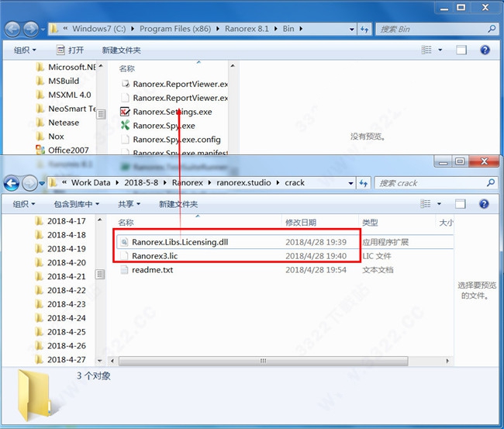Image resolution: width=504 pixels, height=429 pixels.
Task: Click 打开 in the Bin window toolbar
Action: (x=71, y=50)
